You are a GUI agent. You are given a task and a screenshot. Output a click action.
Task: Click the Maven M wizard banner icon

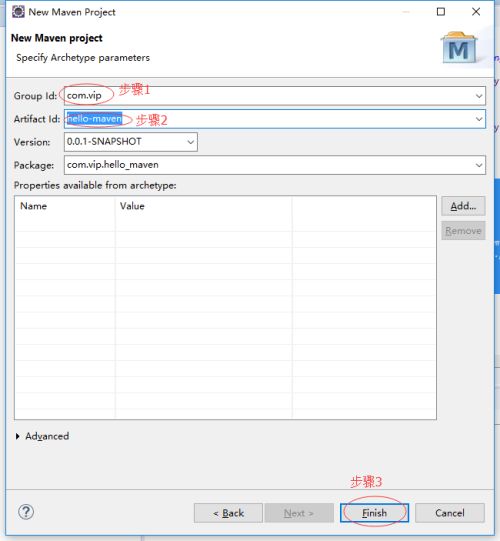click(x=459, y=48)
